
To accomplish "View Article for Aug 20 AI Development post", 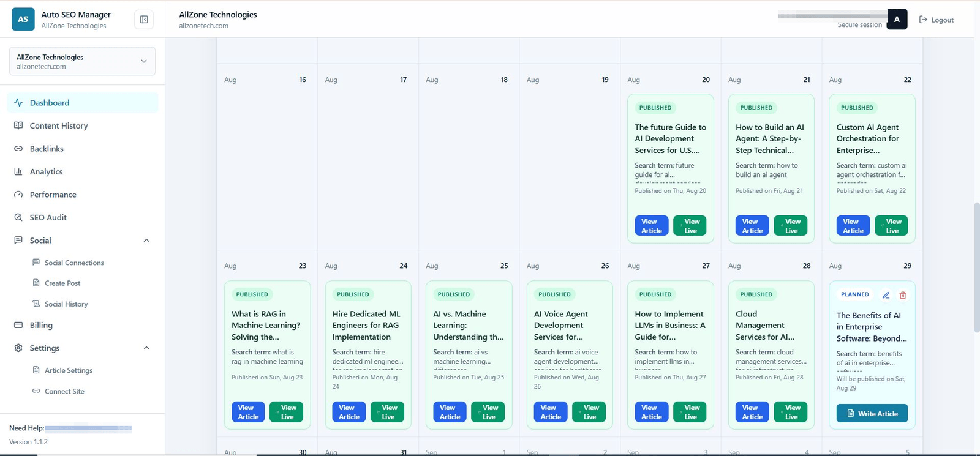I will (x=652, y=226).
